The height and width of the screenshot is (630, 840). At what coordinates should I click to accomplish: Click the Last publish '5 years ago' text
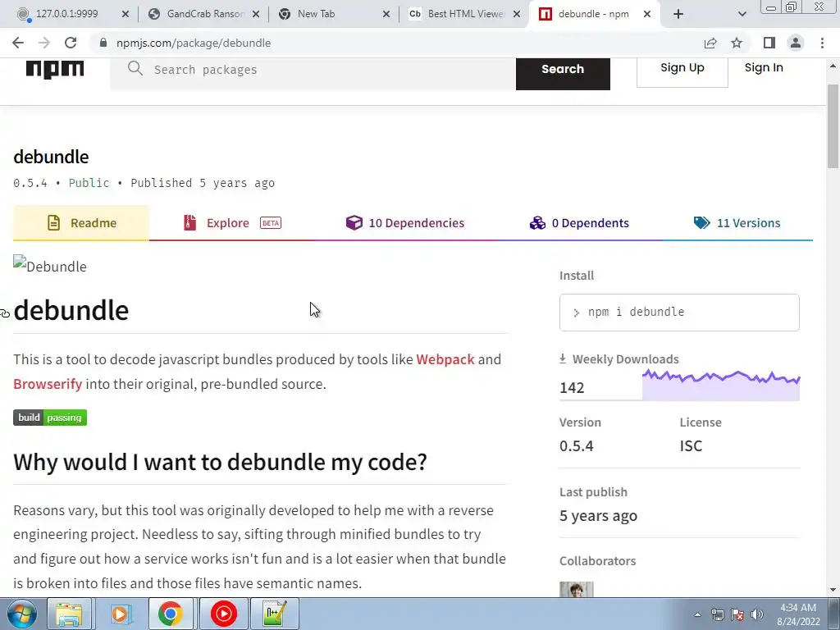(598, 515)
